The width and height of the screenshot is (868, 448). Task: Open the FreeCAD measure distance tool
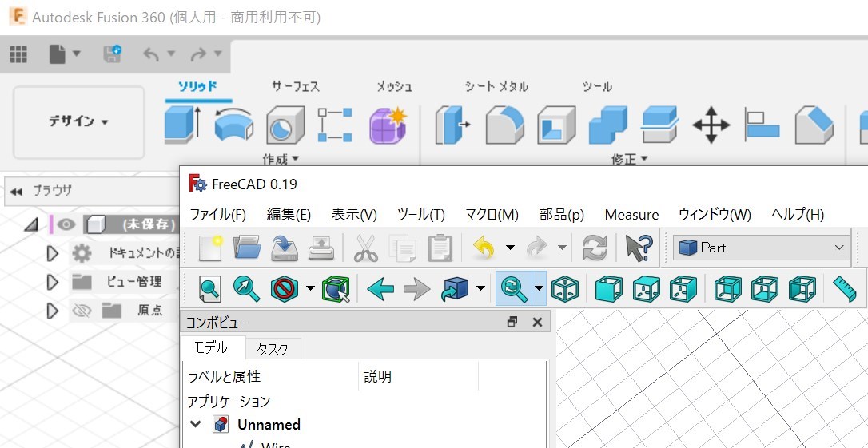point(845,289)
